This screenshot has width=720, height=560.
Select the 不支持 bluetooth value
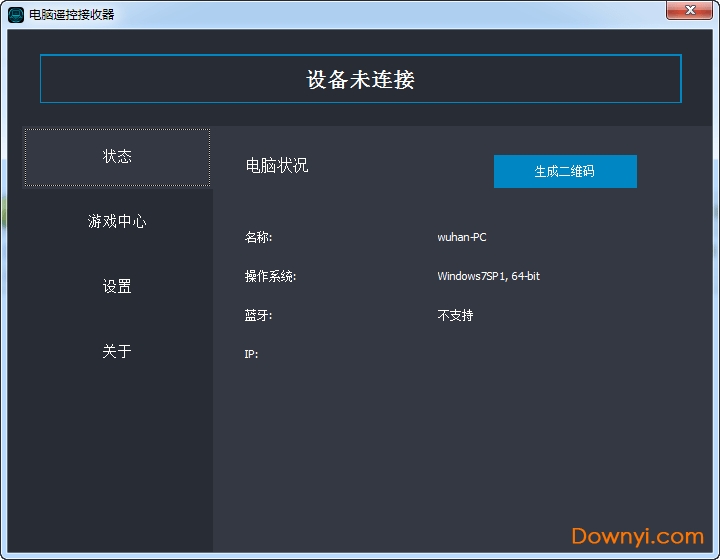coord(455,315)
